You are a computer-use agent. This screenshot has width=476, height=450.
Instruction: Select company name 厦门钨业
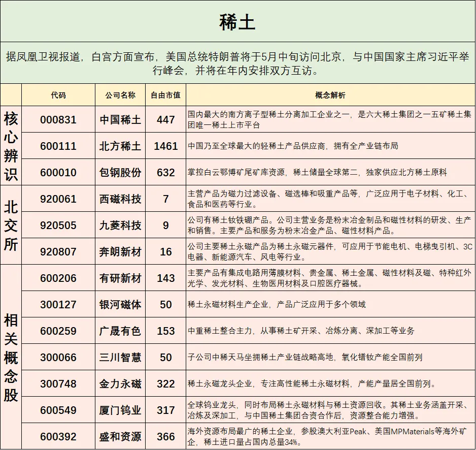click(x=120, y=410)
